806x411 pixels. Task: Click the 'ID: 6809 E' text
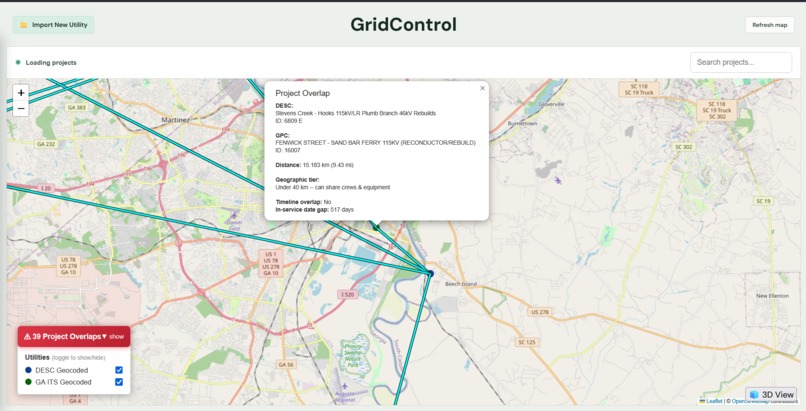click(289, 121)
